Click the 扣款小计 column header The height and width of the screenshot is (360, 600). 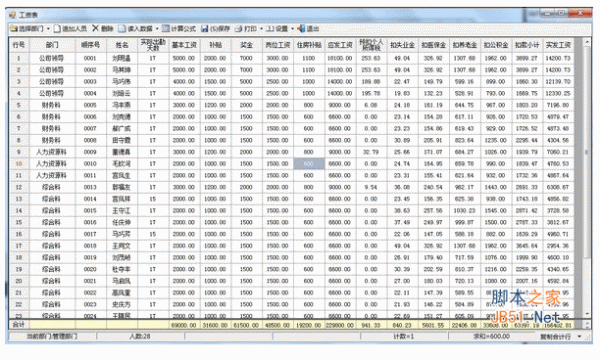click(527, 45)
